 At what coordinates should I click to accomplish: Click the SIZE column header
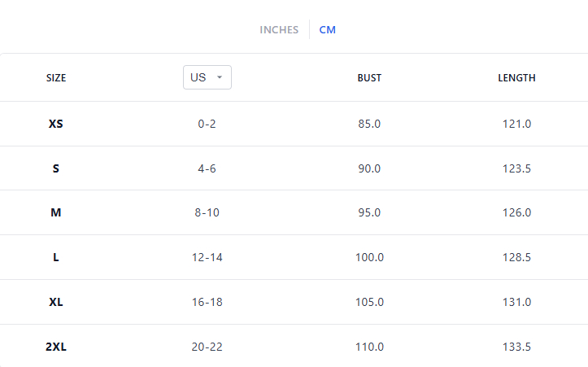tap(56, 78)
